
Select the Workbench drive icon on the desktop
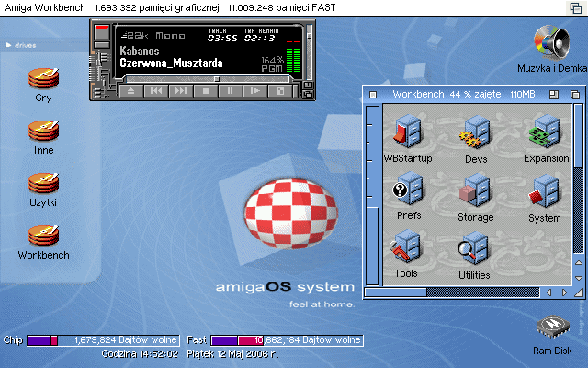coord(43,236)
